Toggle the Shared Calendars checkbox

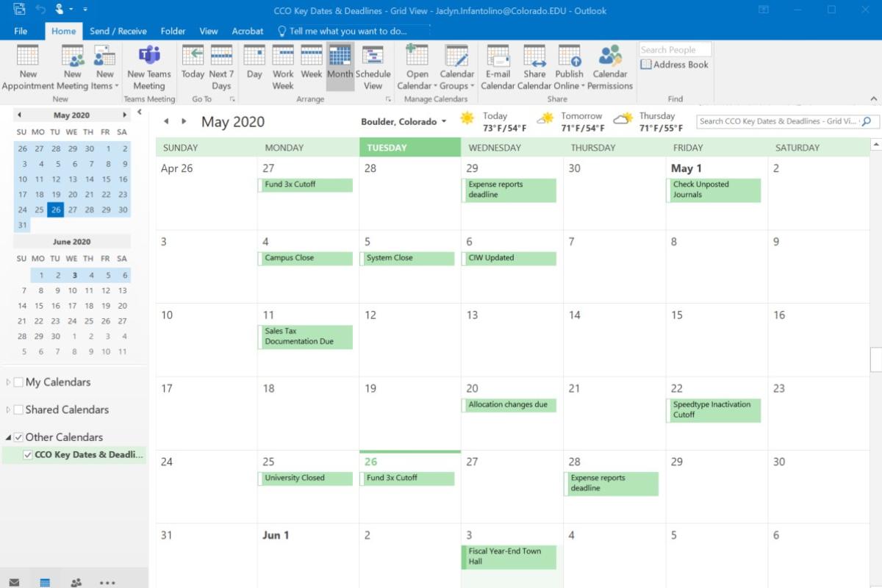[18, 409]
